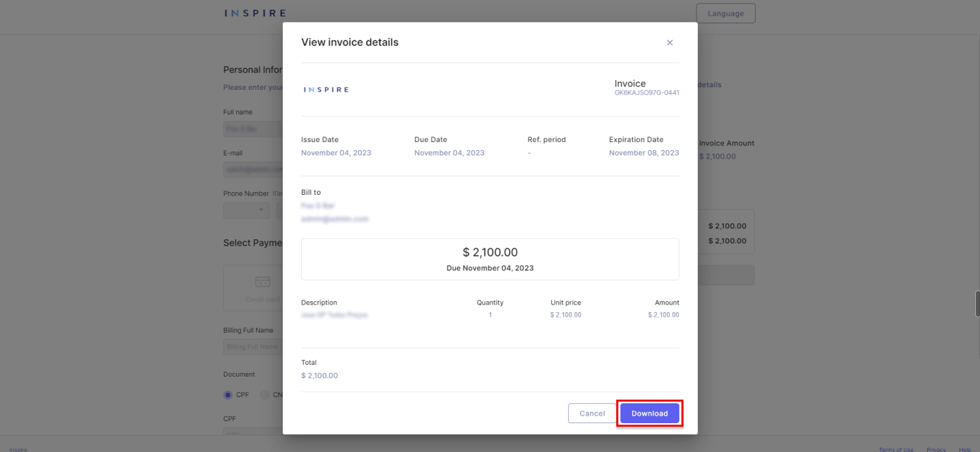The image size is (980, 452).
Task: Select the CPF radio button
Action: click(x=228, y=395)
